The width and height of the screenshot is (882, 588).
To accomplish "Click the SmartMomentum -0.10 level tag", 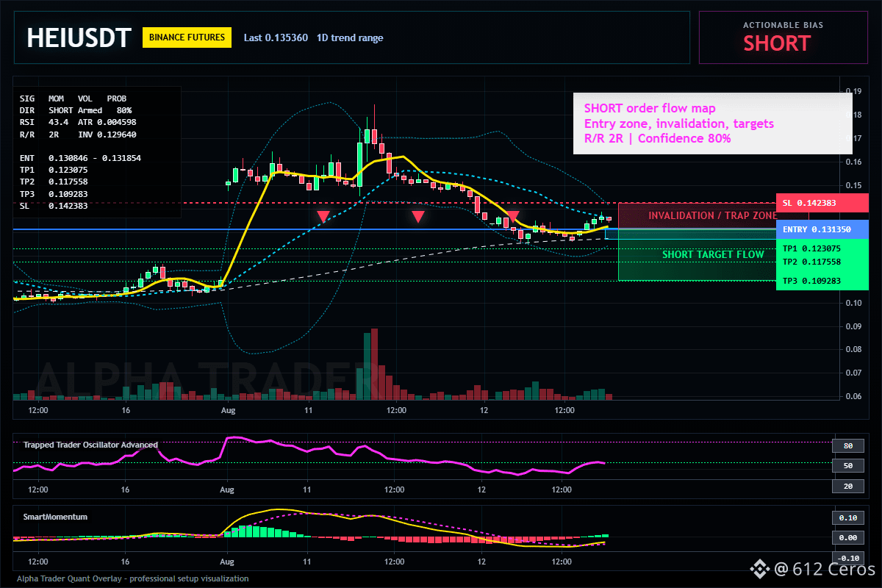I will [847, 558].
